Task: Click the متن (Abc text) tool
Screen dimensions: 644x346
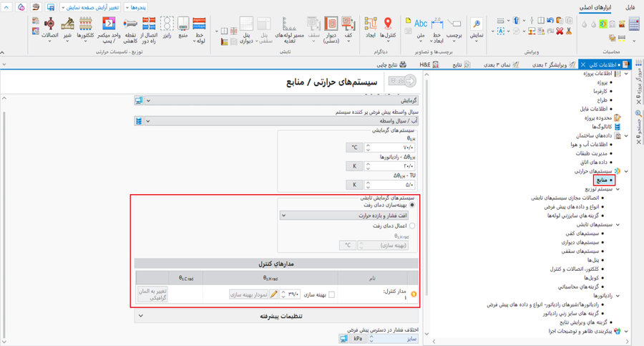Action: pyautogui.click(x=421, y=28)
